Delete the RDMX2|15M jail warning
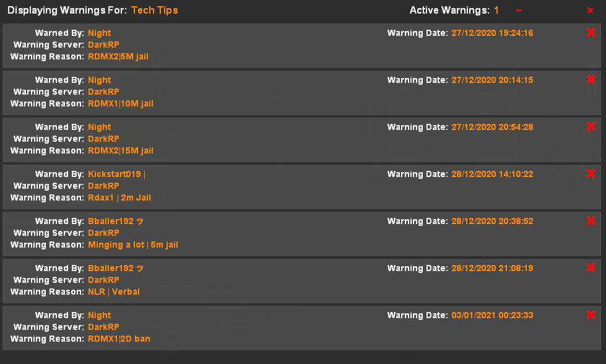This screenshot has width=606, height=364. coord(591,127)
